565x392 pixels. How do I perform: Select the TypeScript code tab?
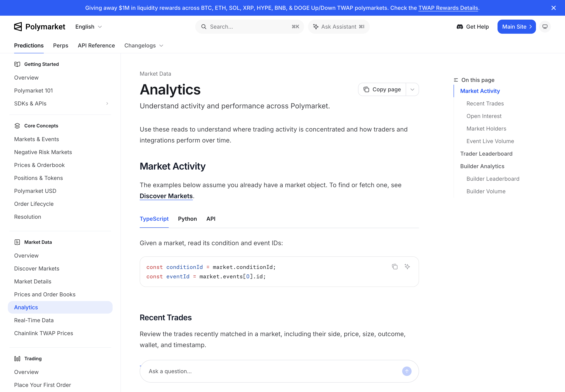tap(154, 219)
